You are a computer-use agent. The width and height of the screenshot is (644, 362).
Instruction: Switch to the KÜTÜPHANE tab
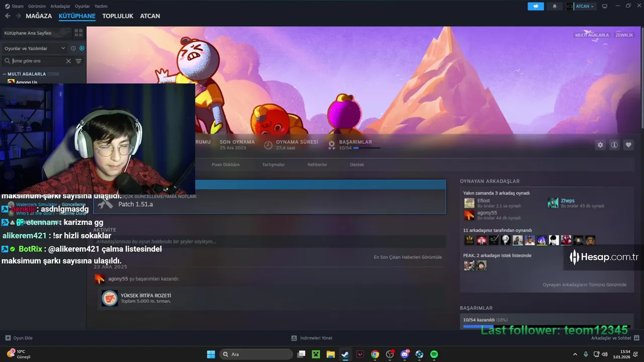pos(77,16)
